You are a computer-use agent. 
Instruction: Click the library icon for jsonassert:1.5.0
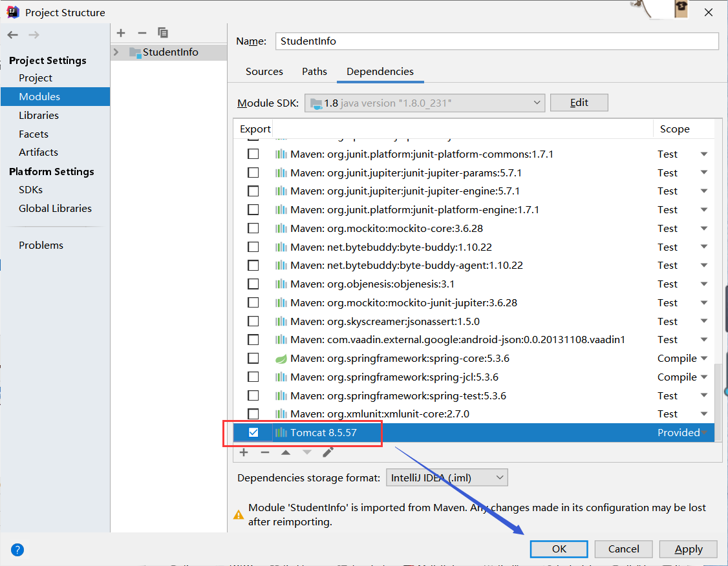pyautogui.click(x=281, y=322)
